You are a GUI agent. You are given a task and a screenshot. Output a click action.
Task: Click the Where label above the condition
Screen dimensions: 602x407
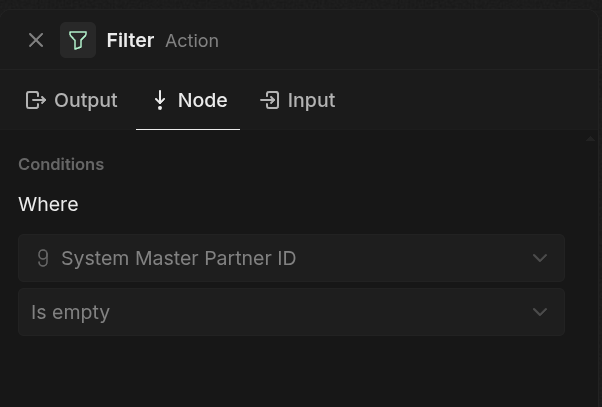click(48, 204)
